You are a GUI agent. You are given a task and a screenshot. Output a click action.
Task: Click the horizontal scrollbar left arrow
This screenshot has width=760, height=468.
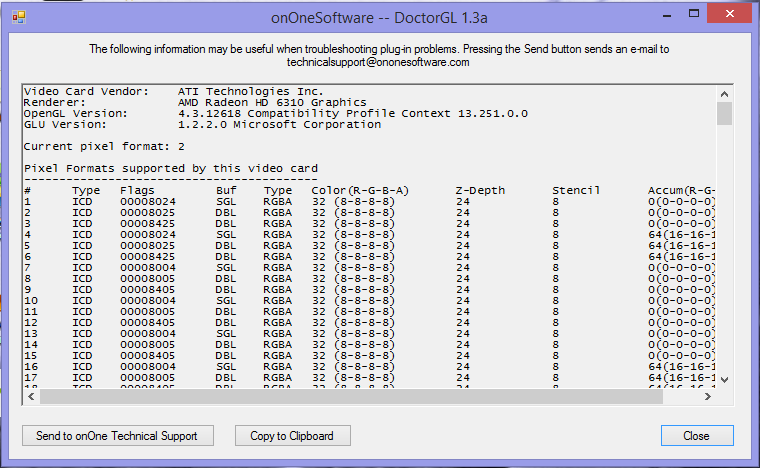[x=32, y=396]
